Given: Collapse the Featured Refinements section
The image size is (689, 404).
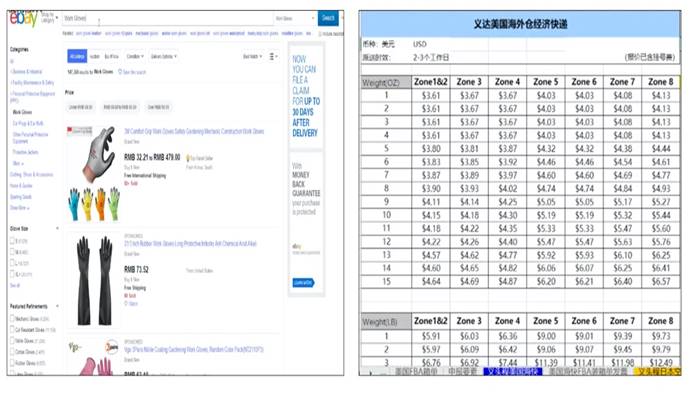Looking at the screenshot, I should tap(57, 306).
